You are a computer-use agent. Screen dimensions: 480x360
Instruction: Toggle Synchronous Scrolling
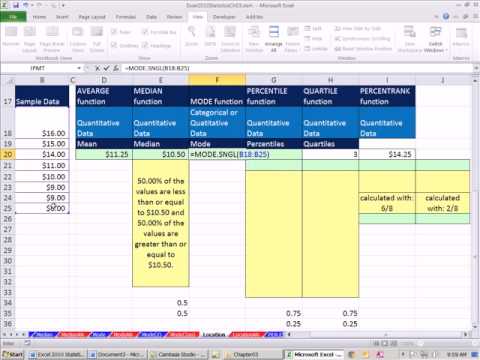pos(362,39)
